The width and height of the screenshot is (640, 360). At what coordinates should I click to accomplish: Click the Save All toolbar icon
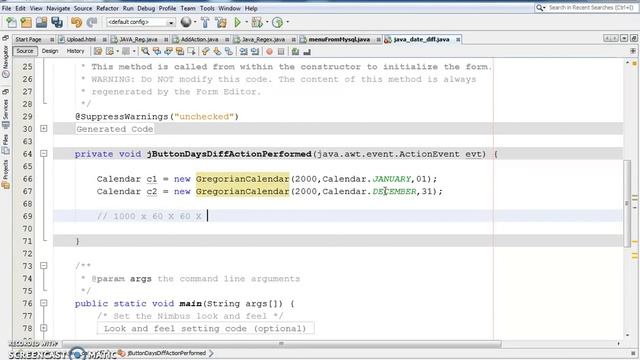coord(57,22)
